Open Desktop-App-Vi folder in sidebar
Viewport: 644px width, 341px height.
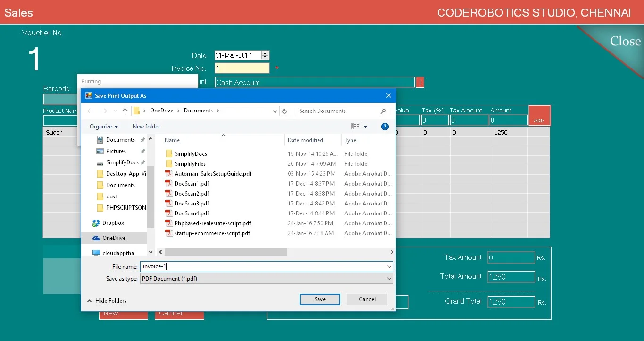125,174
